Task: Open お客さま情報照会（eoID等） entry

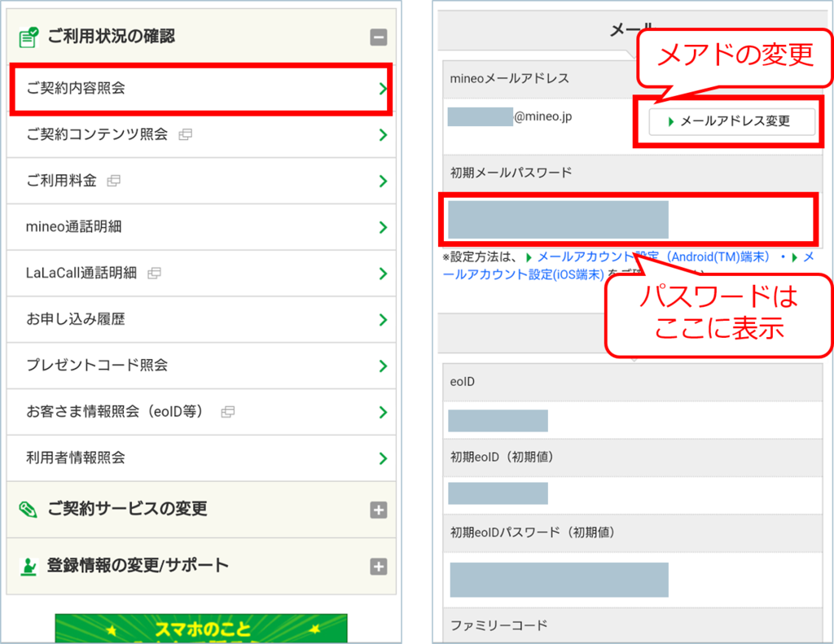Action: pos(202,412)
